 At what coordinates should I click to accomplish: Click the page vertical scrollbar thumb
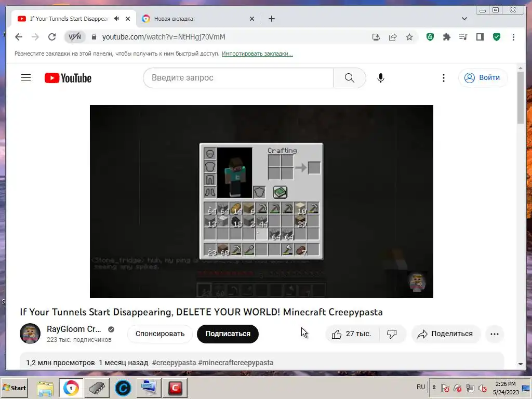click(521, 98)
